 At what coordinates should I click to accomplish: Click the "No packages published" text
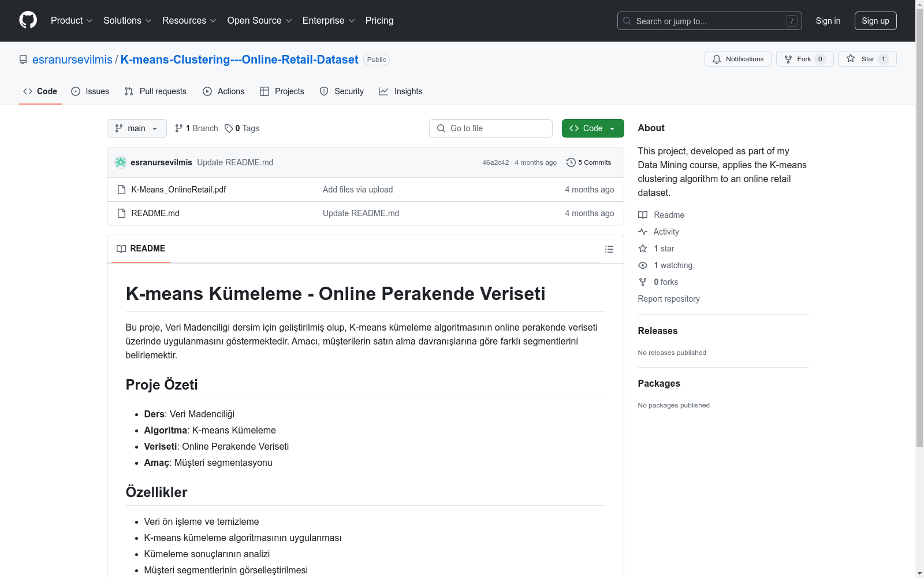click(x=673, y=405)
